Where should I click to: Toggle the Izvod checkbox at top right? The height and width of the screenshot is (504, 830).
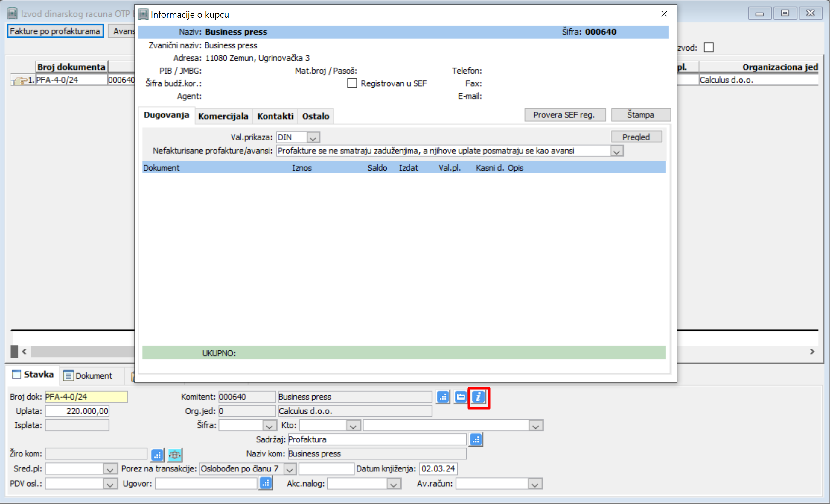click(x=708, y=48)
